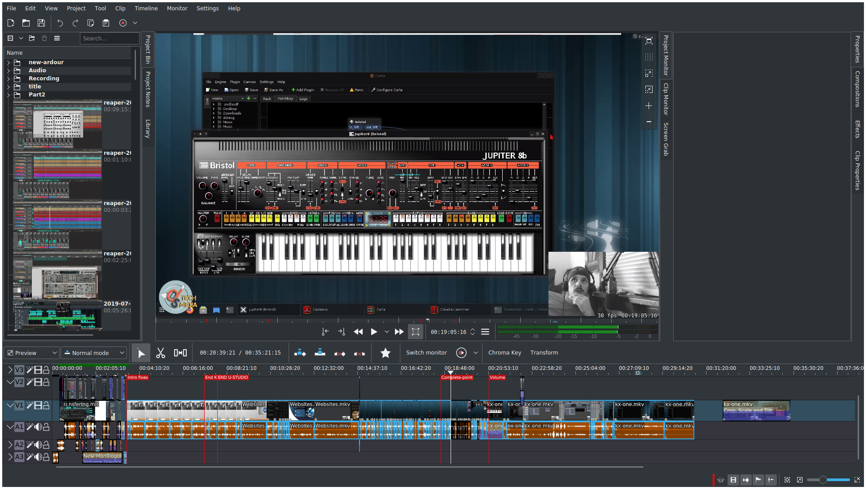This screenshot has height=491, width=868.
Task: Click the save project icon
Action: coord(41,23)
